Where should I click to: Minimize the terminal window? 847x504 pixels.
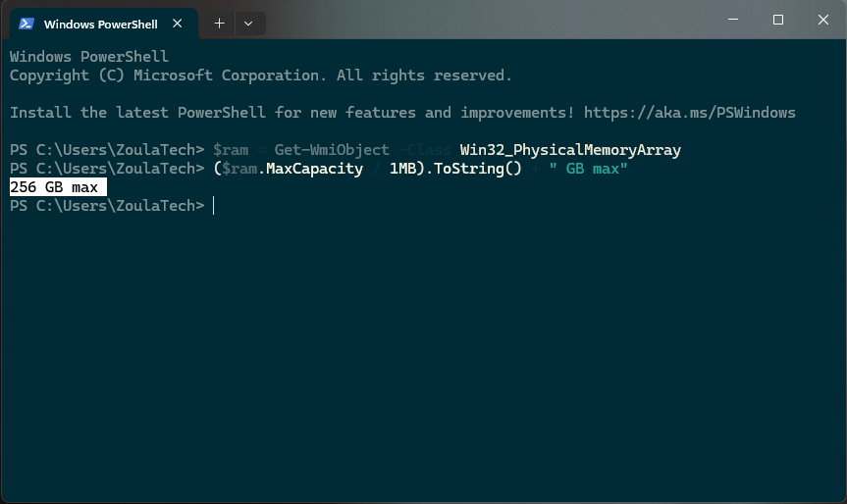click(733, 20)
